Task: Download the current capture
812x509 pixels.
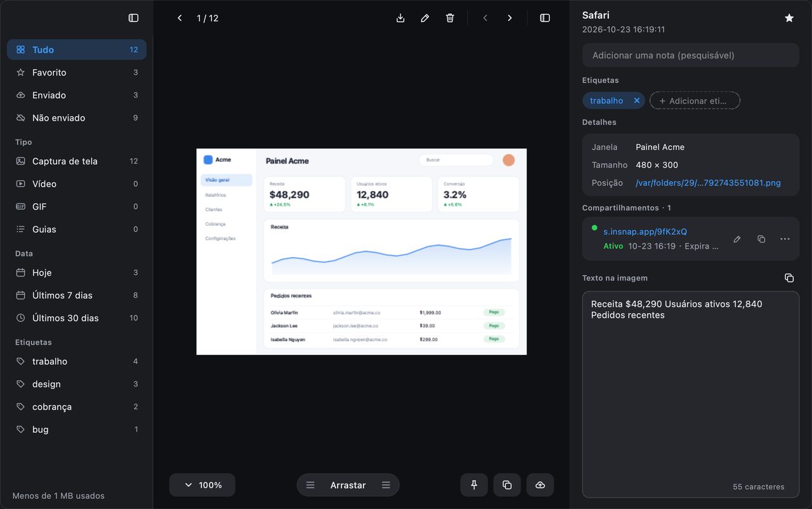Action: tap(400, 18)
